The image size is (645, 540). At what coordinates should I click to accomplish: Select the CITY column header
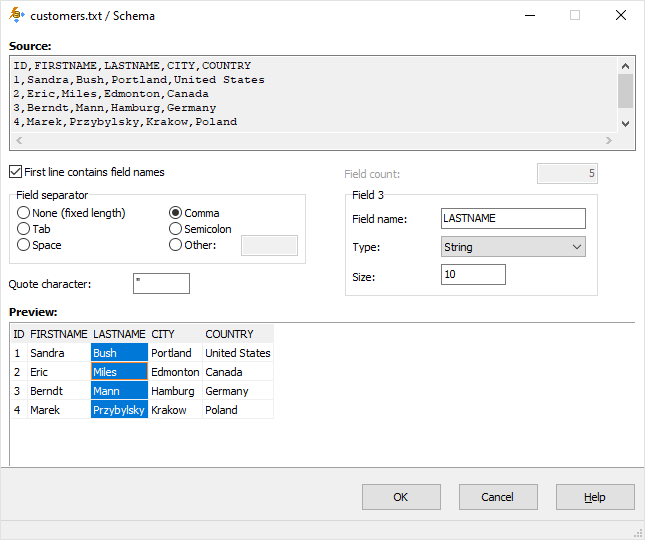[x=175, y=334]
